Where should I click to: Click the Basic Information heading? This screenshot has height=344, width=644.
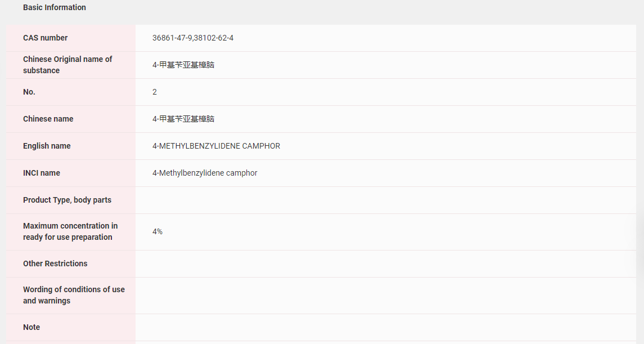(x=55, y=7)
